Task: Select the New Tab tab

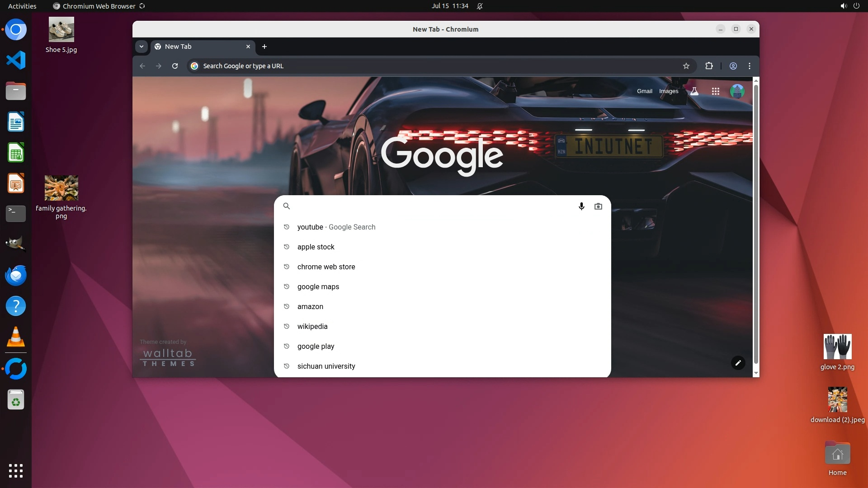Action: click(199, 47)
